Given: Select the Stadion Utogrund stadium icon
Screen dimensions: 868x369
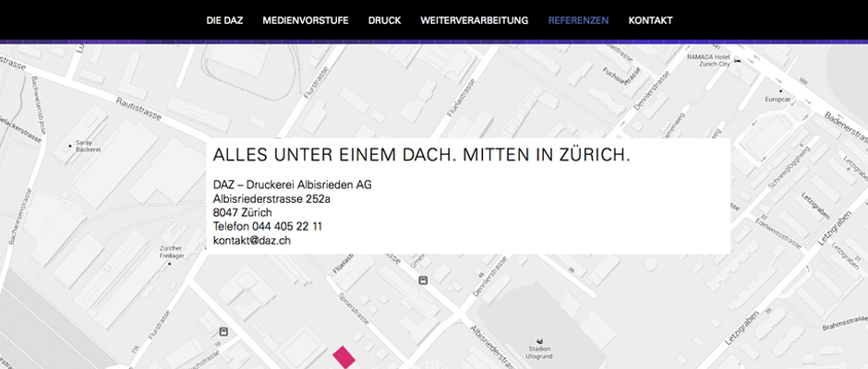Looking at the screenshot, I should (x=538, y=339).
